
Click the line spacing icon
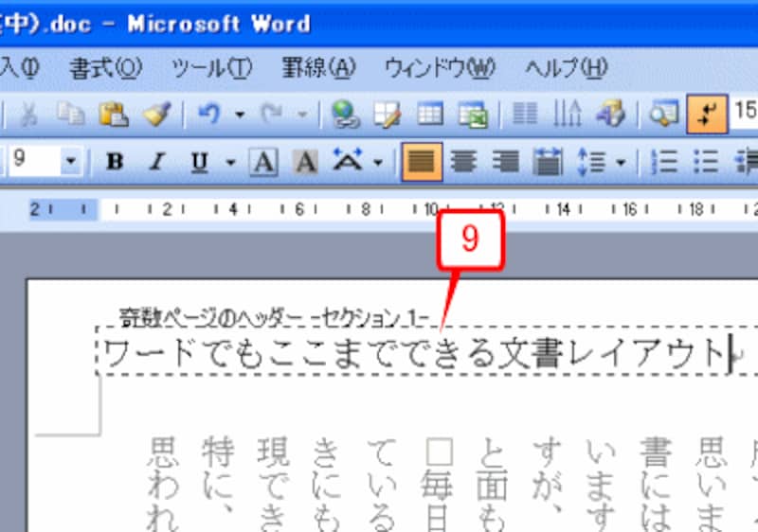(591, 161)
